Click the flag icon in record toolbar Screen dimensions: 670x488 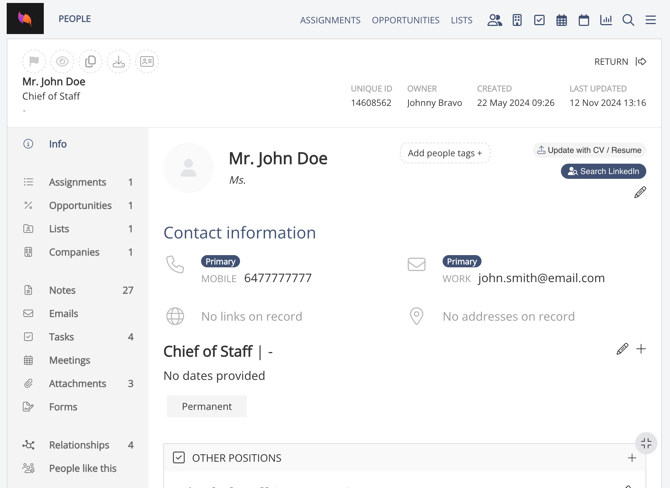(x=34, y=62)
